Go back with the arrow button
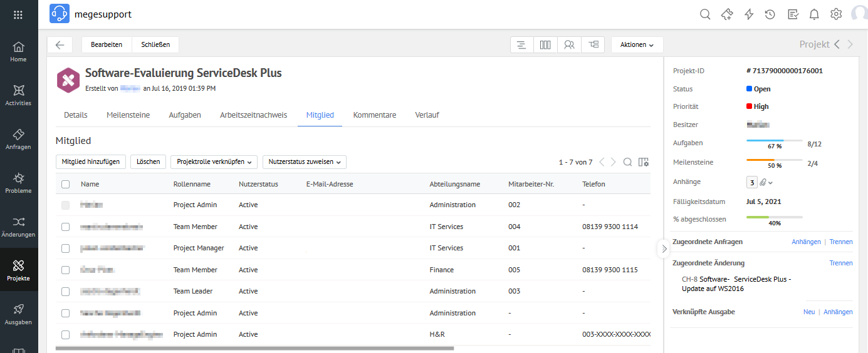Image resolution: width=868 pixels, height=353 pixels. pyautogui.click(x=60, y=44)
